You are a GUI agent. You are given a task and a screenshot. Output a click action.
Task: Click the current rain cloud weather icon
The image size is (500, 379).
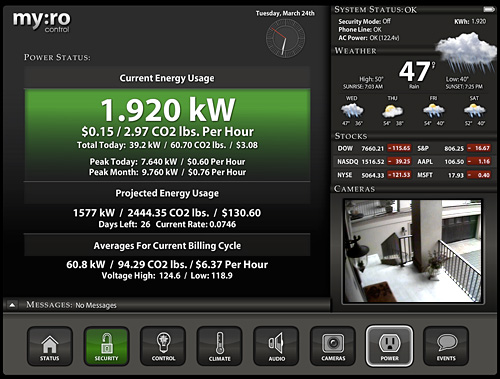click(467, 51)
